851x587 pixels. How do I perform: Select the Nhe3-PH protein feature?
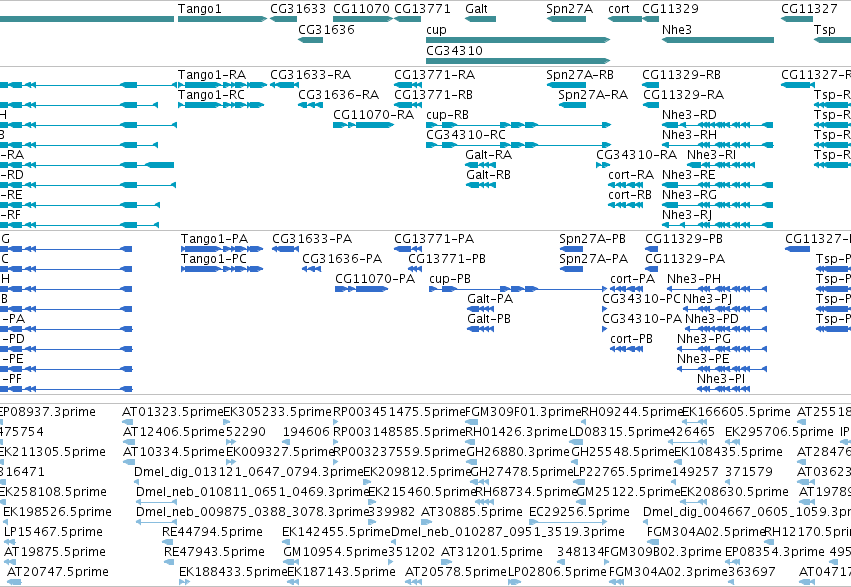(x=717, y=289)
